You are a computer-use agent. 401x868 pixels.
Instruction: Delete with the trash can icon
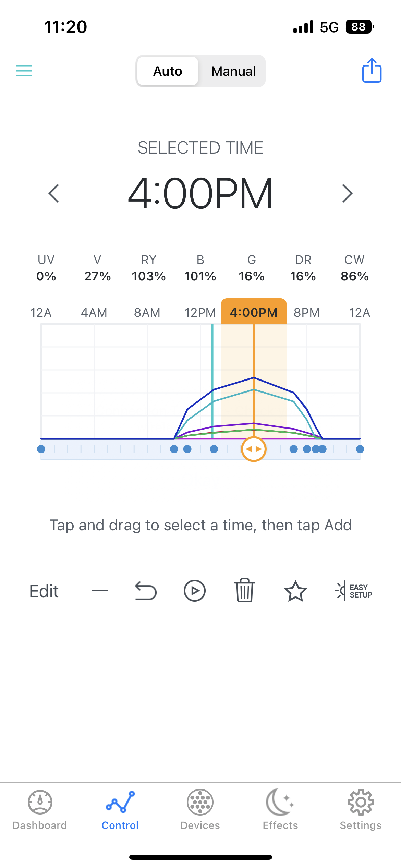click(244, 590)
